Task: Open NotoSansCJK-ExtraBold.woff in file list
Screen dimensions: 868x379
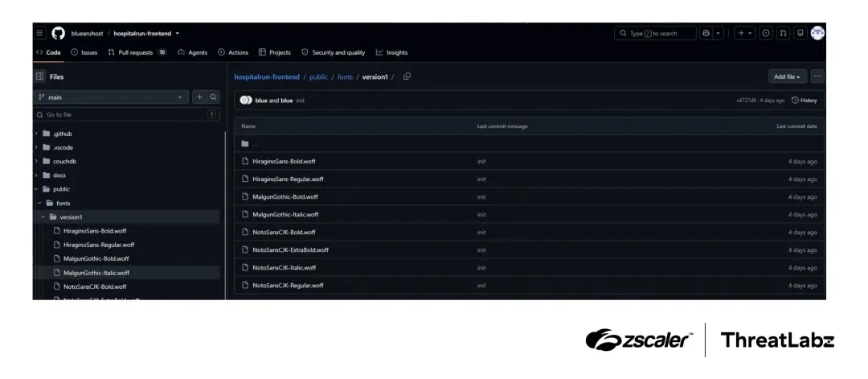Action: (x=290, y=250)
